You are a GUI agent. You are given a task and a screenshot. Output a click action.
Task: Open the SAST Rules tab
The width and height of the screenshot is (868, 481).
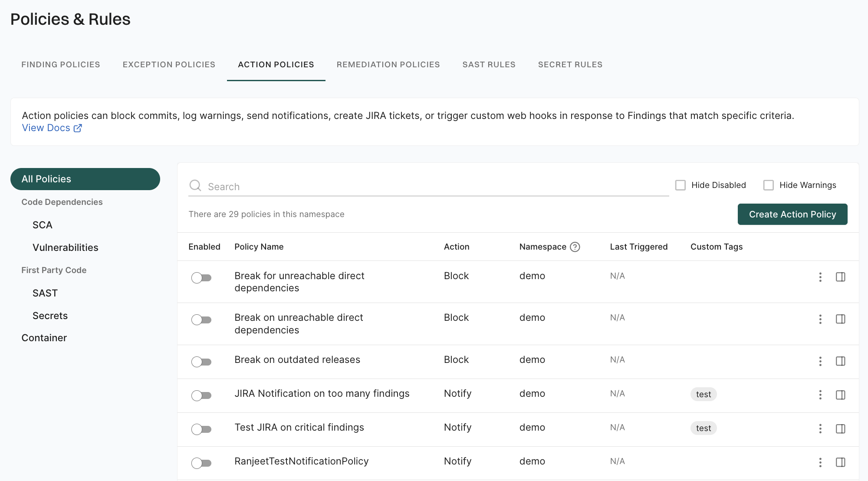click(x=489, y=65)
